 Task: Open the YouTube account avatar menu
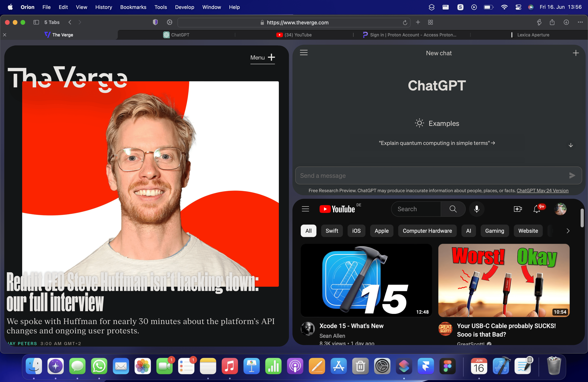[x=560, y=209]
